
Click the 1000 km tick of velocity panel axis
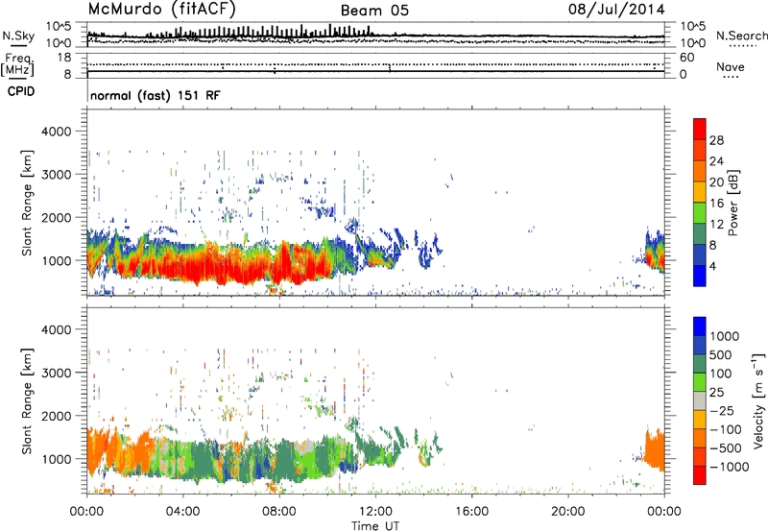coord(56,459)
